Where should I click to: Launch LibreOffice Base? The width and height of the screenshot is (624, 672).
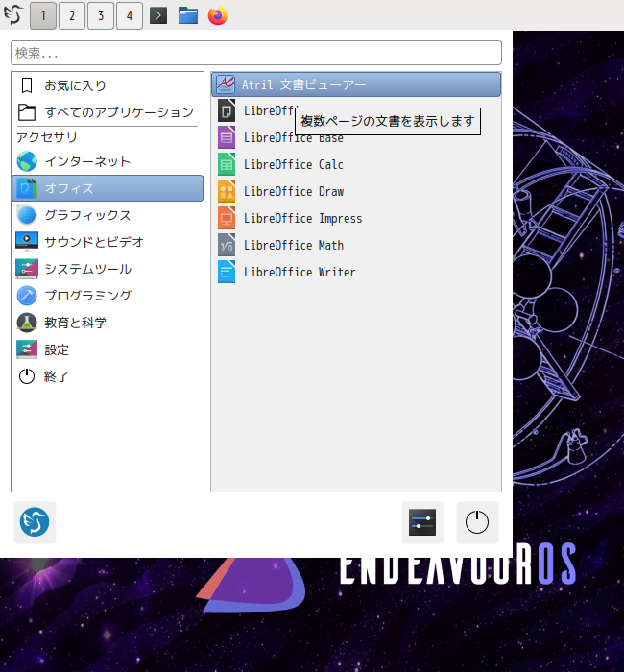[356, 137]
